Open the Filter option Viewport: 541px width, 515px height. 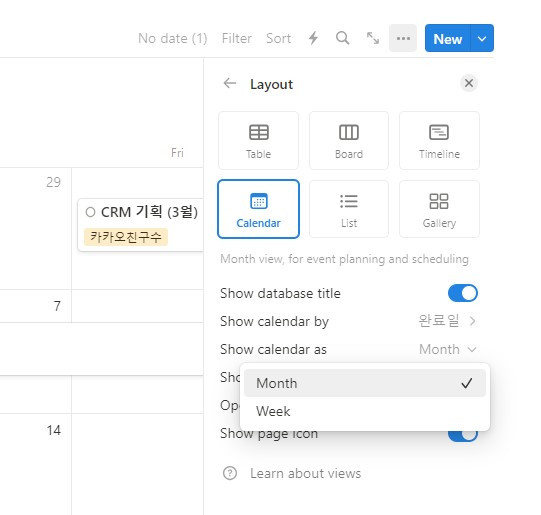click(x=237, y=38)
